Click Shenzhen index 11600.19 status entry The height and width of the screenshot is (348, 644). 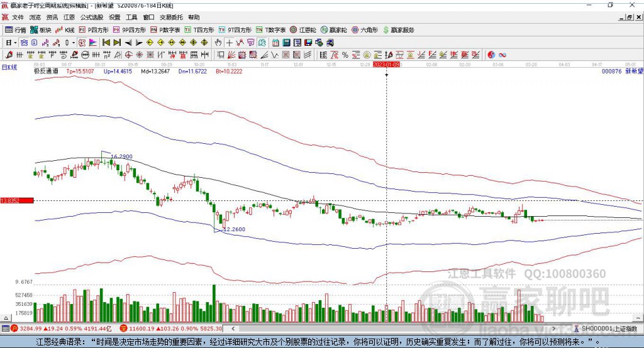coord(170,329)
